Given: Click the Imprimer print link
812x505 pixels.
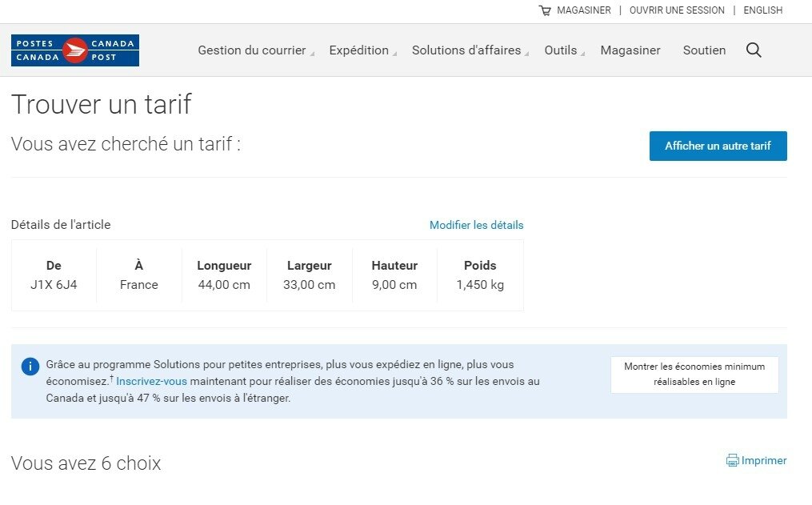Looking at the screenshot, I should click(763, 460).
